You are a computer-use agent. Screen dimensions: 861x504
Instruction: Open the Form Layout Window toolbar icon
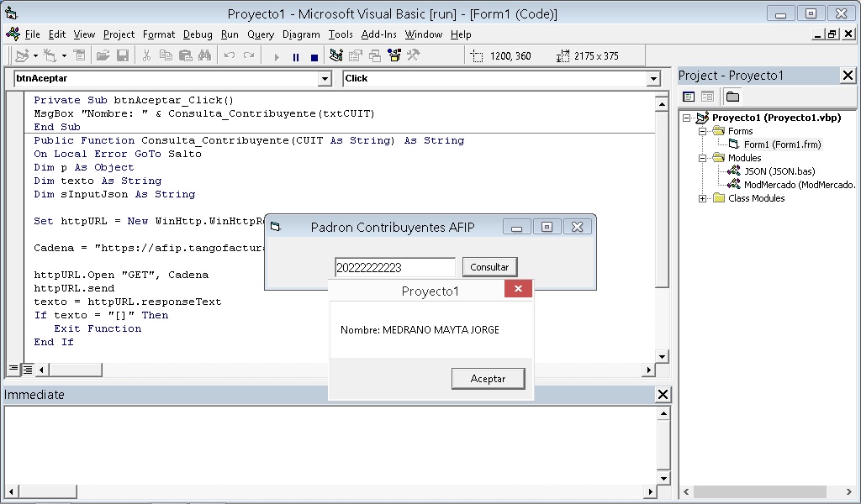(374, 55)
